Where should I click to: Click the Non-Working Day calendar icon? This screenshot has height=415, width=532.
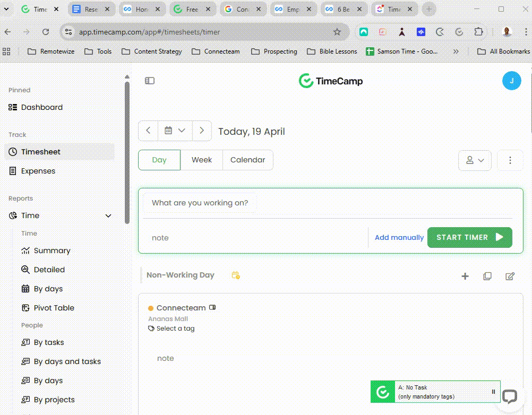[x=236, y=275]
